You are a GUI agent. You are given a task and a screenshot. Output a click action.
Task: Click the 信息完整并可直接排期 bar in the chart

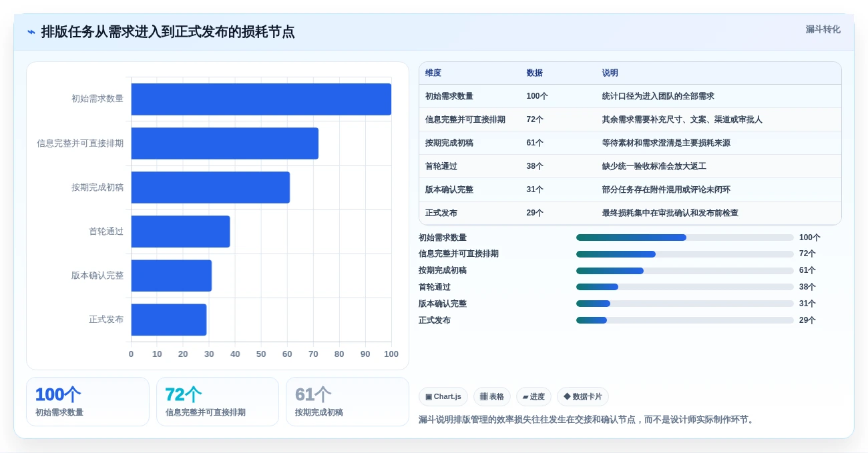point(224,143)
